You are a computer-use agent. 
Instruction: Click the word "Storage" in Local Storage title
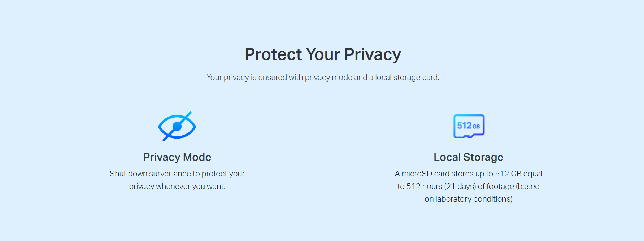click(483, 157)
